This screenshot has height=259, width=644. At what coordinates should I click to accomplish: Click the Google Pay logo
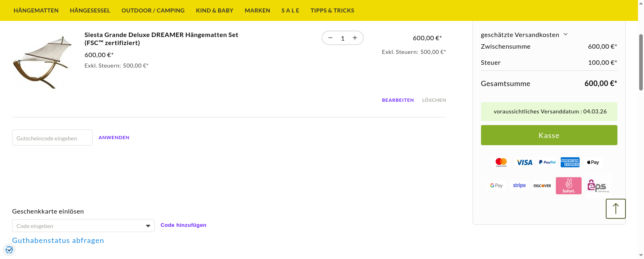pyautogui.click(x=496, y=185)
